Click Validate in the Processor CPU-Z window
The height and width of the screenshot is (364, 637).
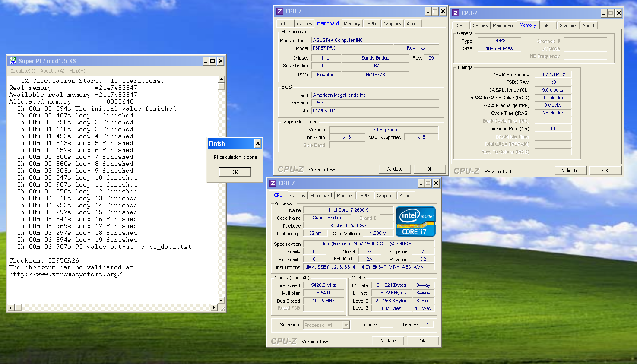387,341
